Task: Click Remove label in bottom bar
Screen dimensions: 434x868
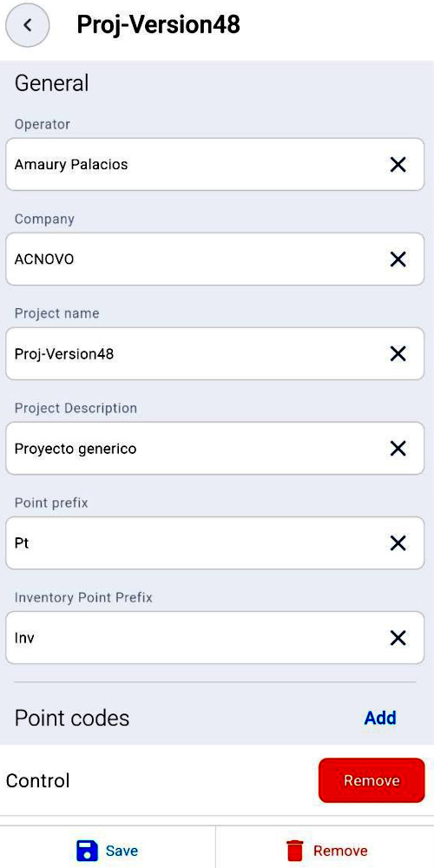Action: [340, 851]
